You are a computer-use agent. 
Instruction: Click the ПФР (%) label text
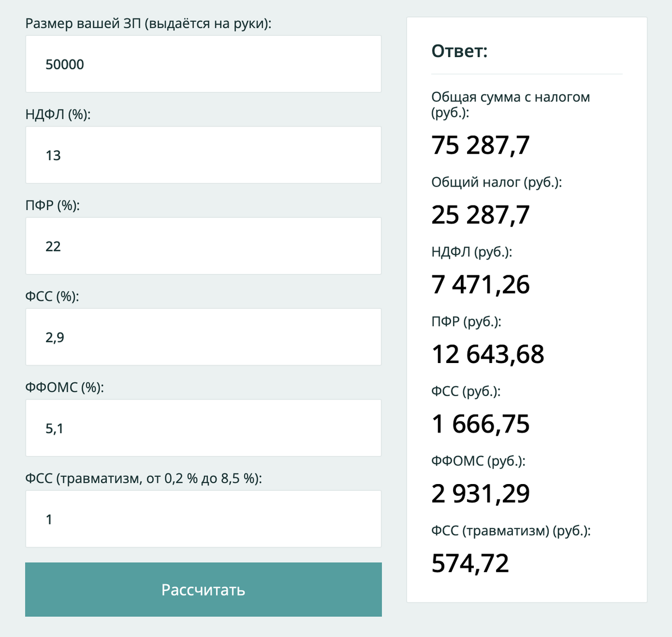point(53,206)
